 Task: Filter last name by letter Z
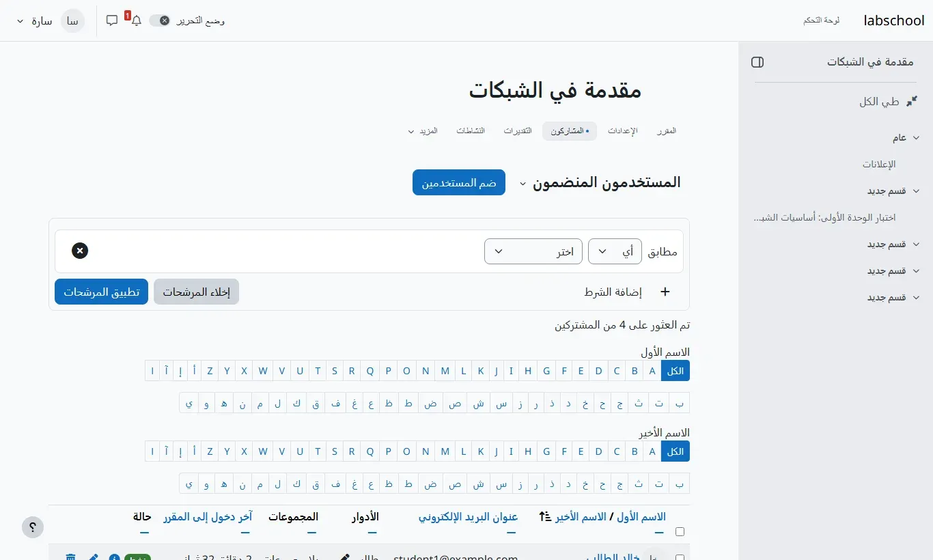click(x=210, y=451)
